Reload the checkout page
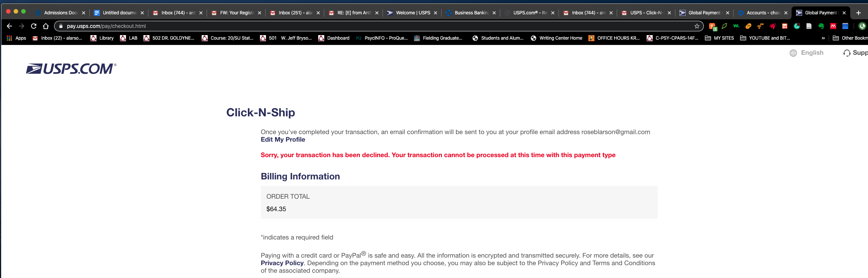Image resolution: width=868 pixels, height=278 pixels. (x=34, y=26)
